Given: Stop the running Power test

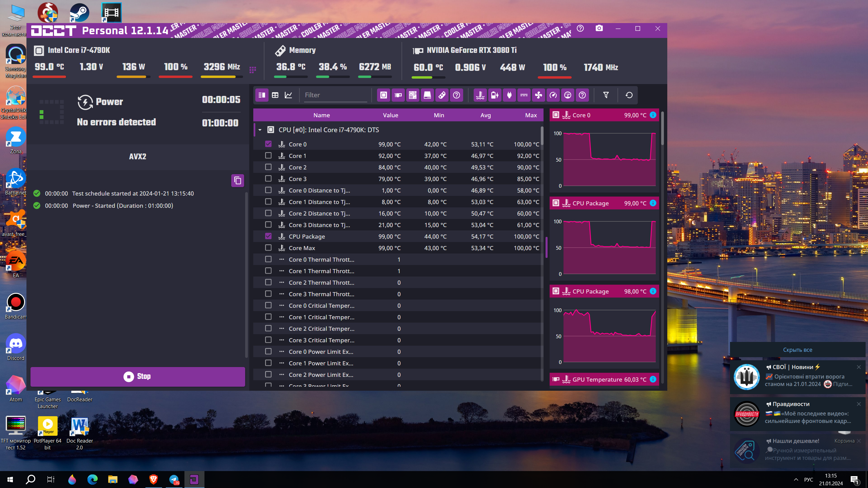Looking at the screenshot, I should pyautogui.click(x=138, y=377).
